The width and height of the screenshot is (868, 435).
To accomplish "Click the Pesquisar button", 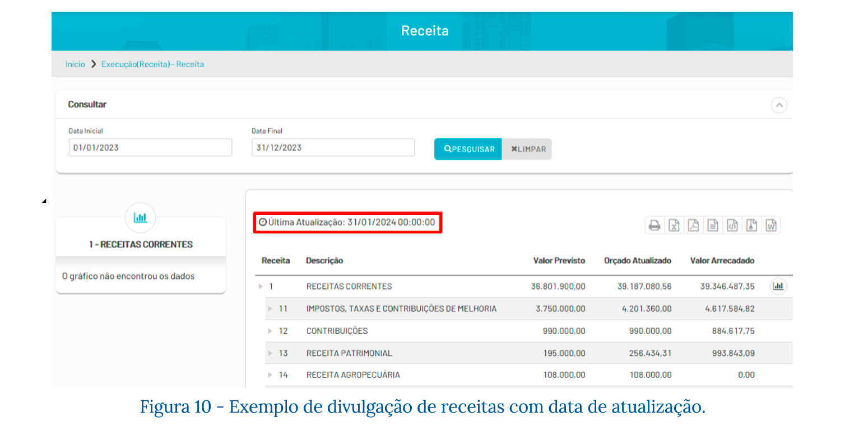I will point(468,149).
